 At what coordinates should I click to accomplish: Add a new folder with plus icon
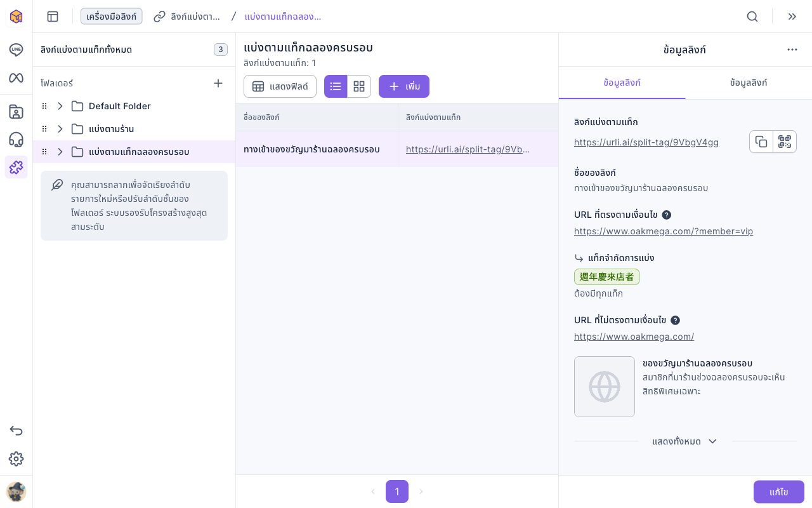tap(218, 83)
